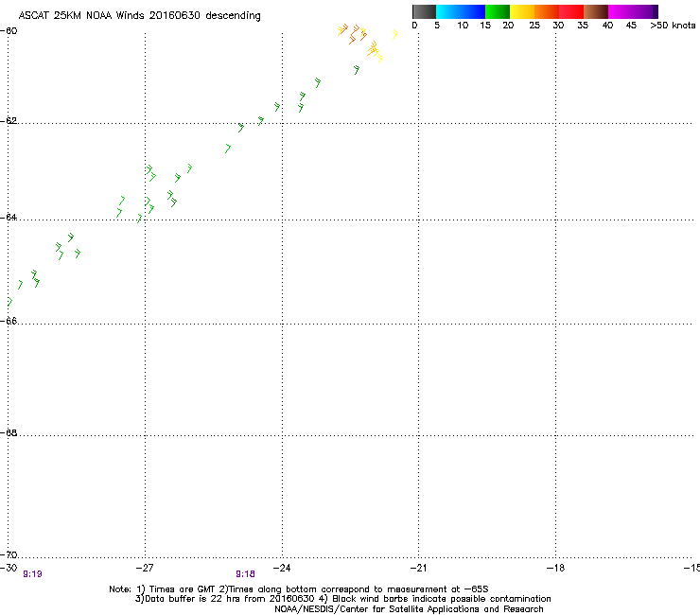Click the '-24' longitude axis label
700x615 pixels.
tap(282, 568)
